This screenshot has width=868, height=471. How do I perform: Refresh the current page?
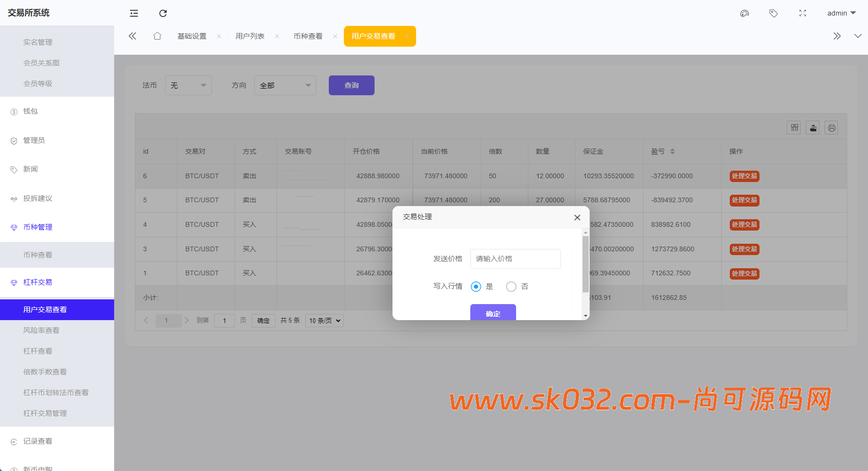(x=163, y=13)
